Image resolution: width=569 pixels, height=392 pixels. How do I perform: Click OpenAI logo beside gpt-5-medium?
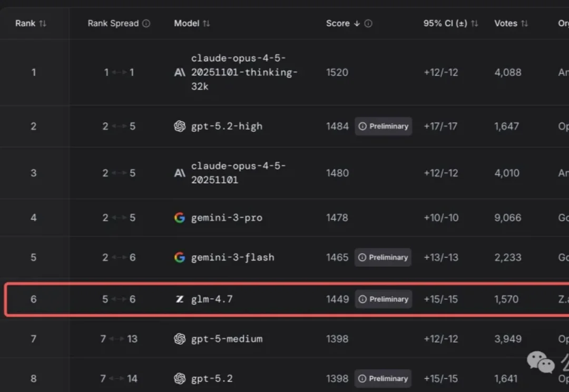click(180, 339)
